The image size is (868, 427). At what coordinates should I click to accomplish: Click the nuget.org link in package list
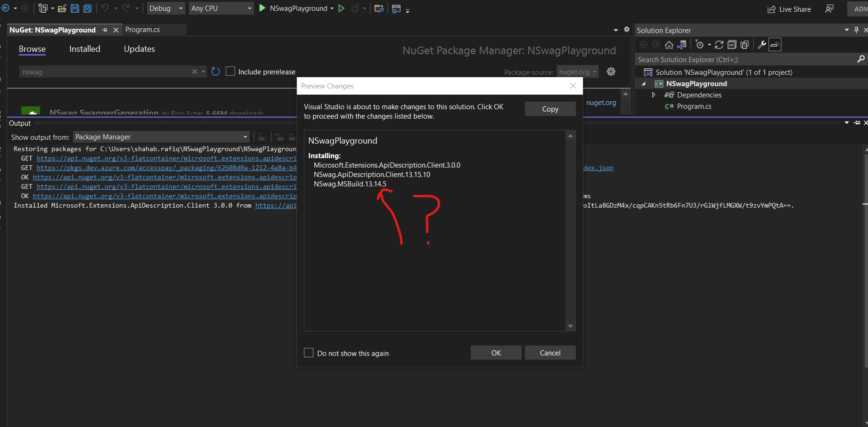pyautogui.click(x=601, y=102)
